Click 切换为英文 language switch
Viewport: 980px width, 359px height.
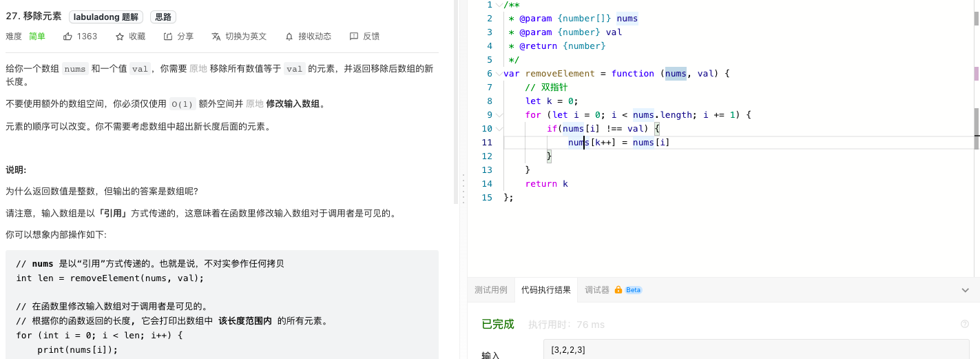tap(246, 37)
